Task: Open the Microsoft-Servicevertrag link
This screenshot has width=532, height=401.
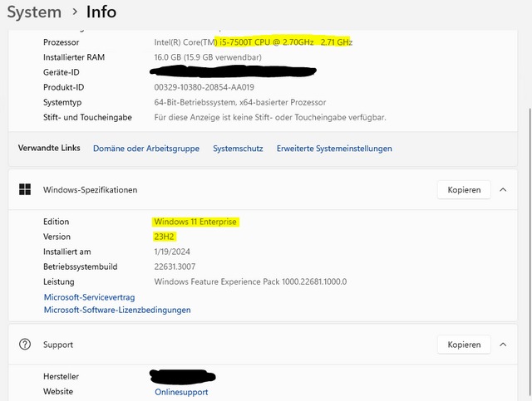Action: point(89,297)
